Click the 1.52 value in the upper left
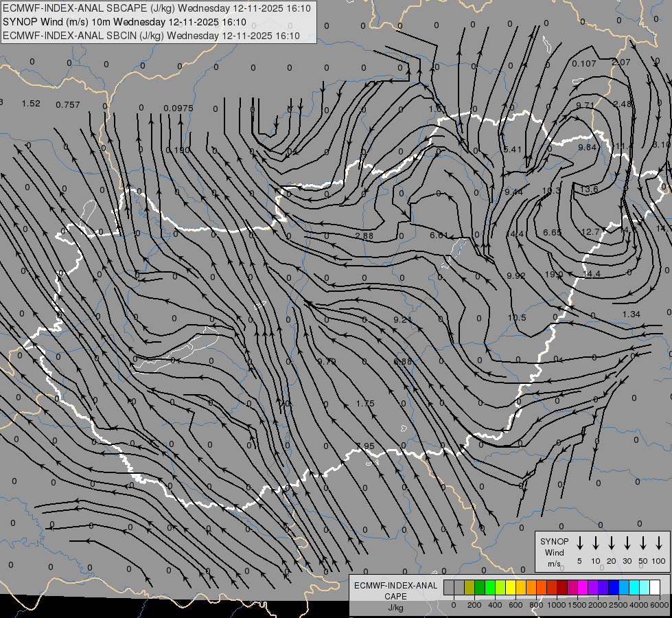The image size is (672, 618). tap(31, 104)
